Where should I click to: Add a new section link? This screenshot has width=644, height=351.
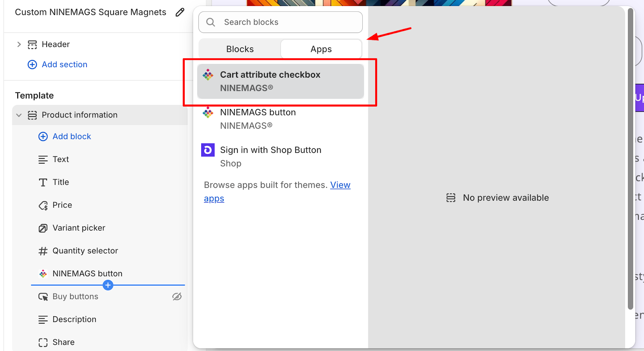(64, 64)
